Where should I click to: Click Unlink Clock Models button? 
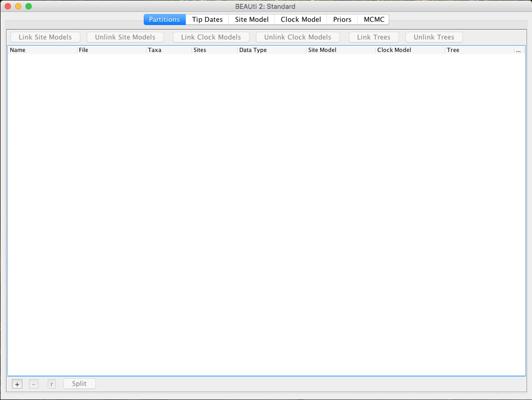coord(298,37)
